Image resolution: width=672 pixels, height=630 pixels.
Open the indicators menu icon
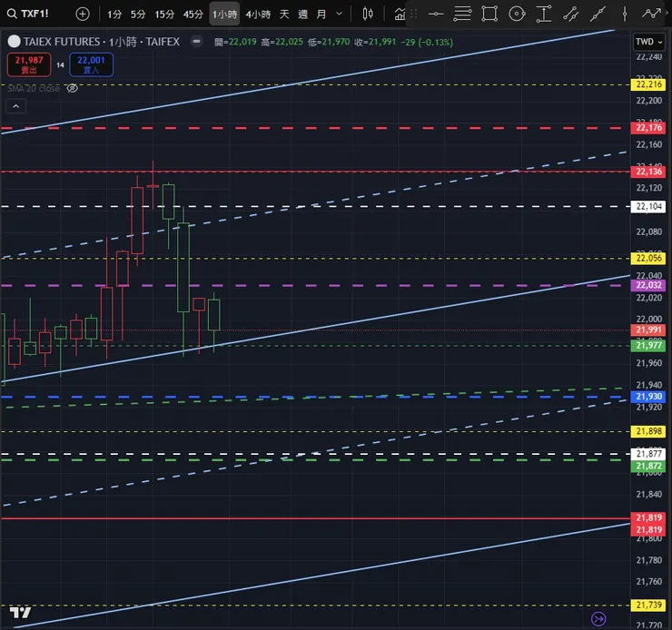(399, 15)
